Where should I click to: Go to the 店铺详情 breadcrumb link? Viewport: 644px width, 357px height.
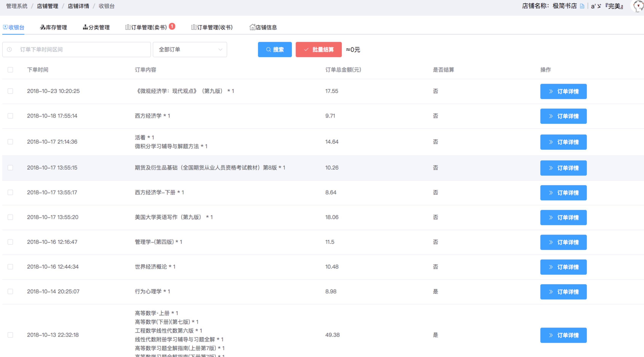click(78, 6)
